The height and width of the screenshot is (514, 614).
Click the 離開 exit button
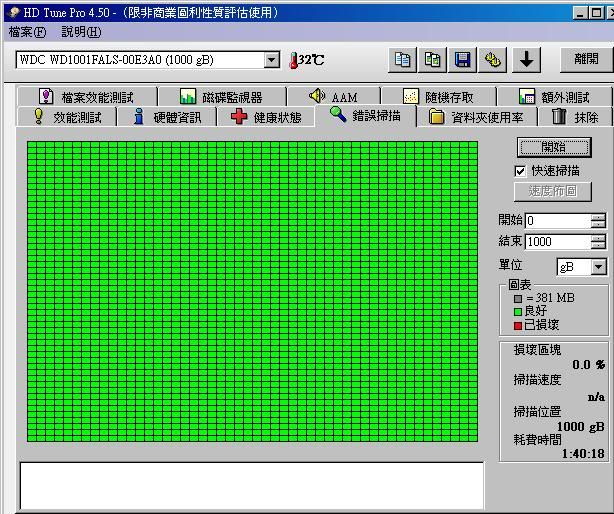pos(586,60)
